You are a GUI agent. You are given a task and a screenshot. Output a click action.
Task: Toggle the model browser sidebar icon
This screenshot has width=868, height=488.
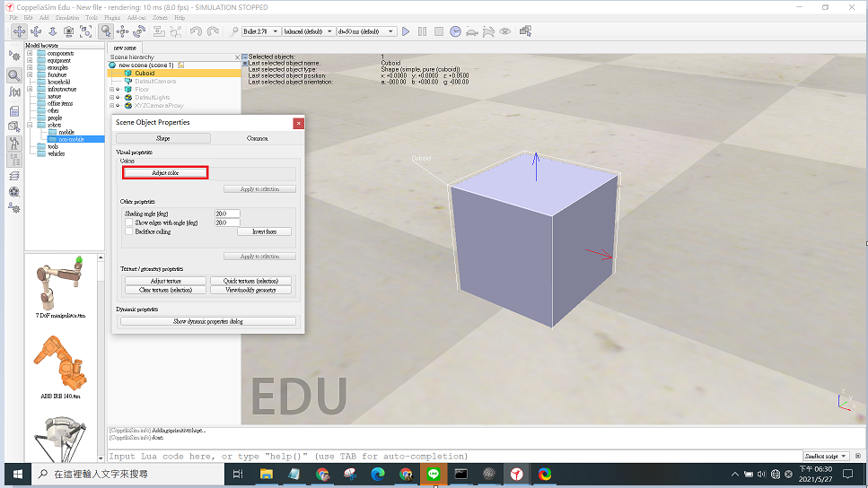click(x=14, y=144)
